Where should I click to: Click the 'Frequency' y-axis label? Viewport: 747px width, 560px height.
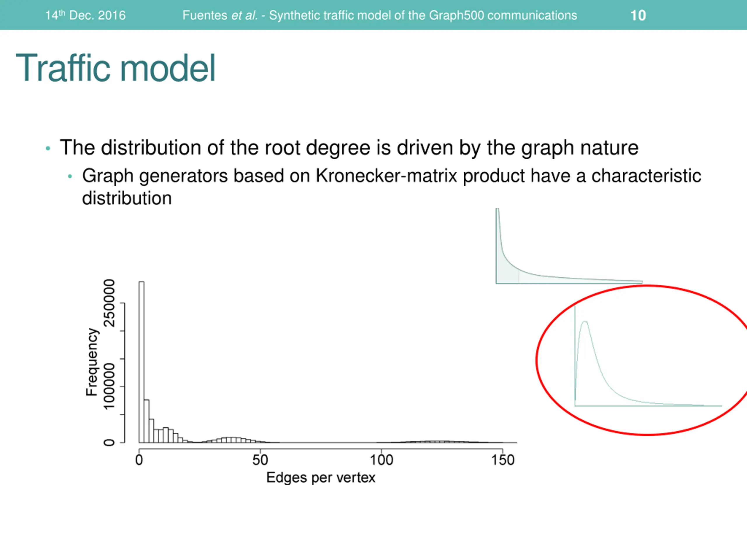pyautogui.click(x=92, y=362)
